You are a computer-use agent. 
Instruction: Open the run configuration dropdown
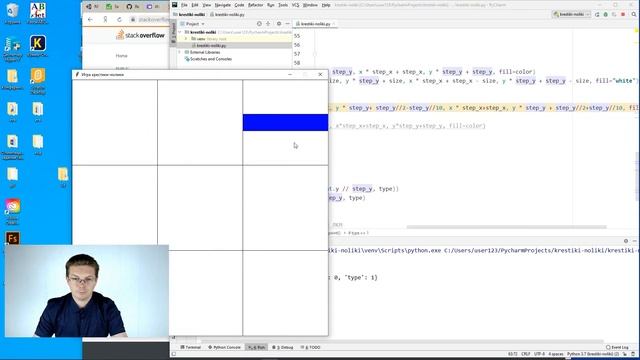tap(572, 14)
